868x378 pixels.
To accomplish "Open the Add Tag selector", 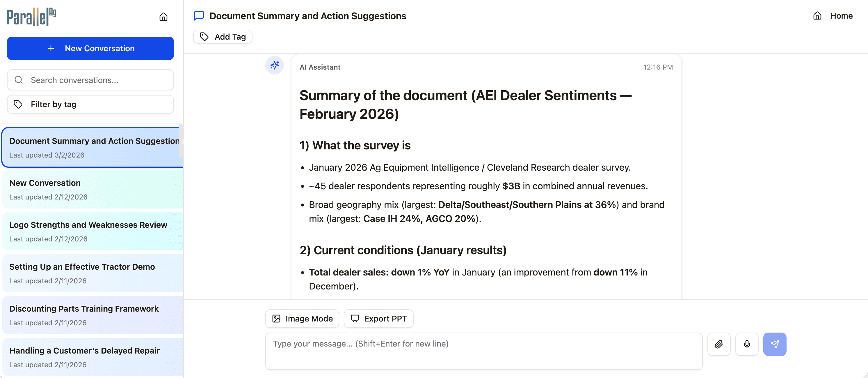I will (x=223, y=37).
